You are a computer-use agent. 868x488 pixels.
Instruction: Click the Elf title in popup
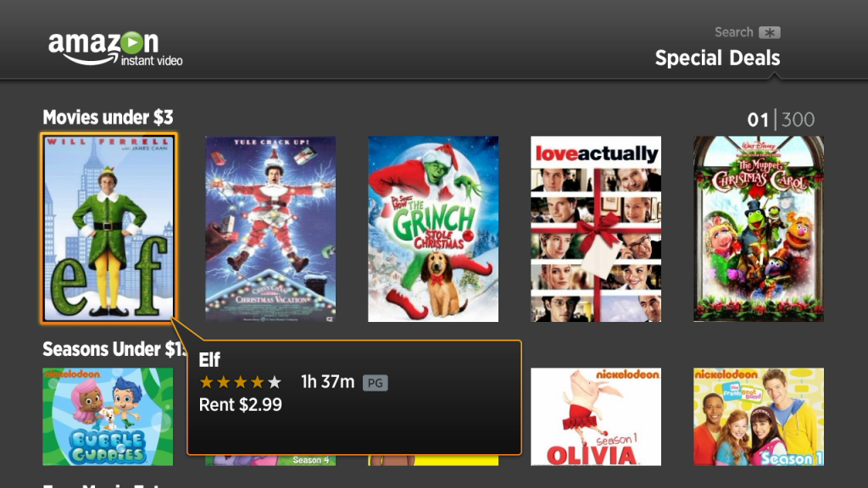click(x=209, y=360)
